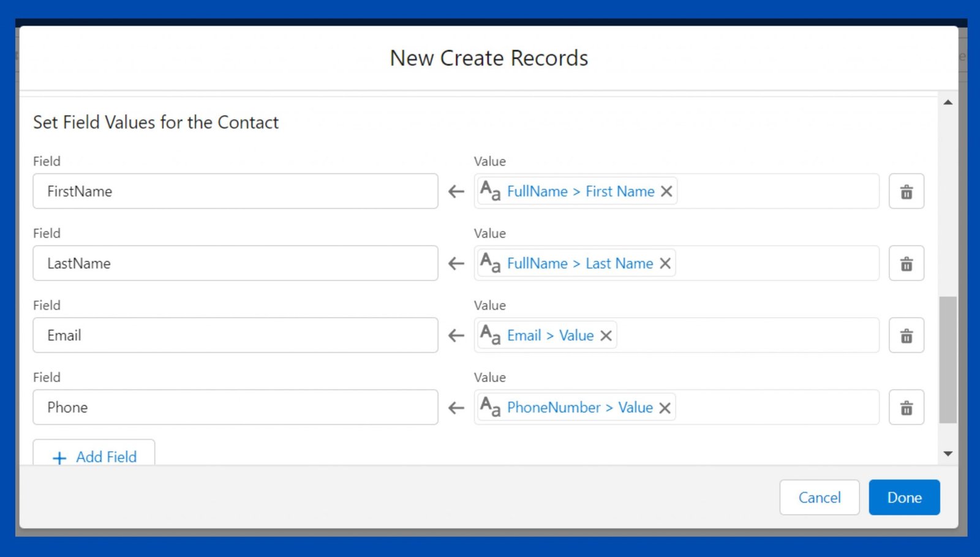Click the Aa text-type icon on First Name pill
Image resolution: width=980 pixels, height=557 pixels.
491,191
